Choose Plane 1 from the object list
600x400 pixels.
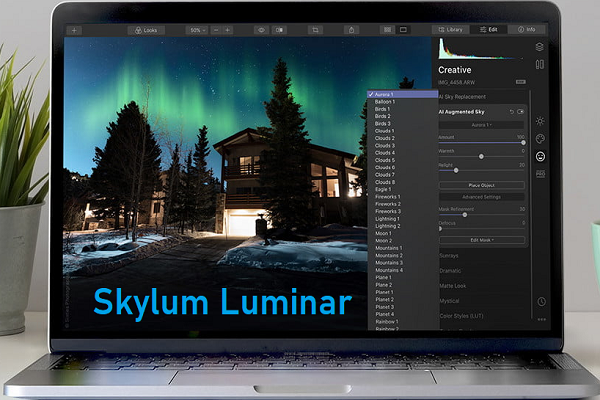(x=403, y=278)
